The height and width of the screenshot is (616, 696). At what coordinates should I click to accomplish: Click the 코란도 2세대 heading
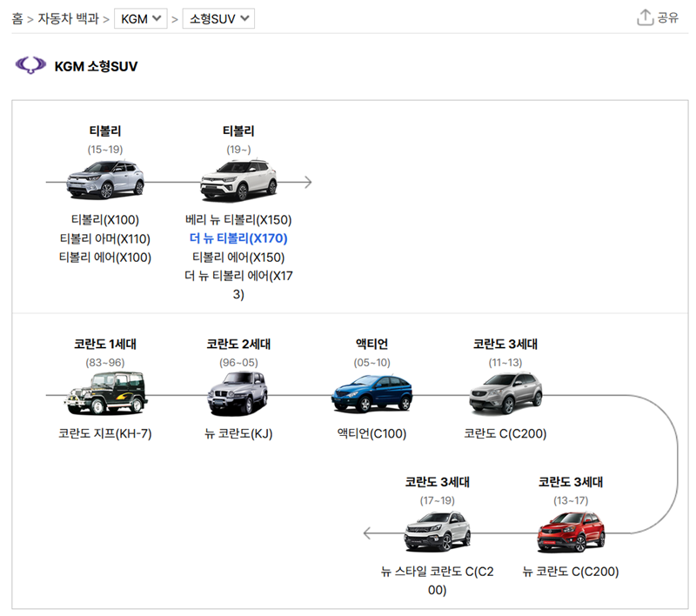[x=238, y=344]
